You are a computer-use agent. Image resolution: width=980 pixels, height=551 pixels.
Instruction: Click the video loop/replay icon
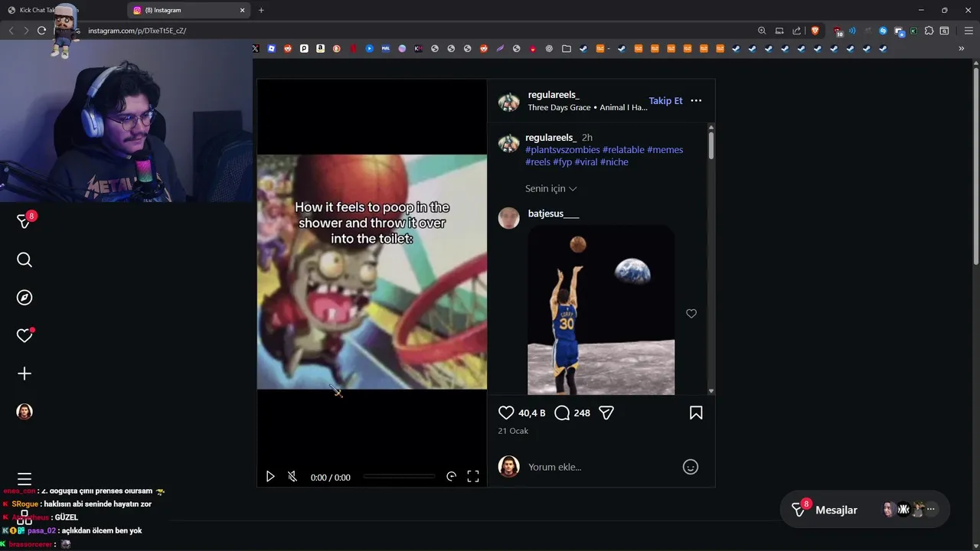point(451,477)
